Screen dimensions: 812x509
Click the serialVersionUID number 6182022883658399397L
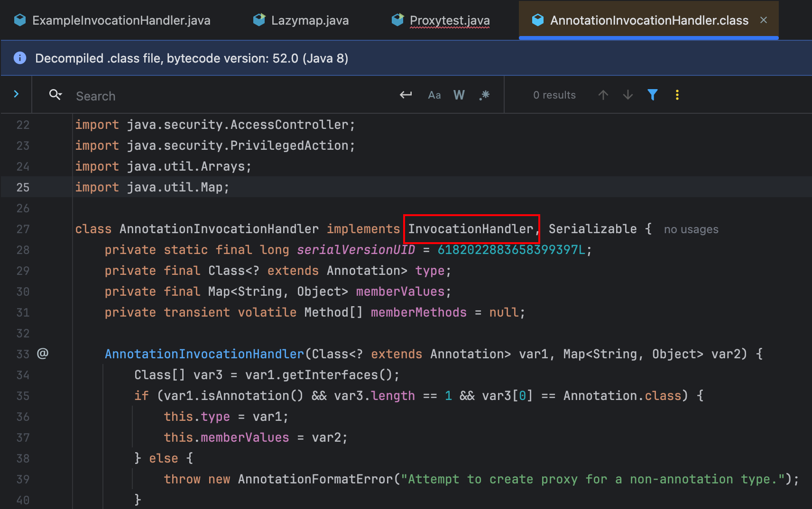tap(511, 250)
